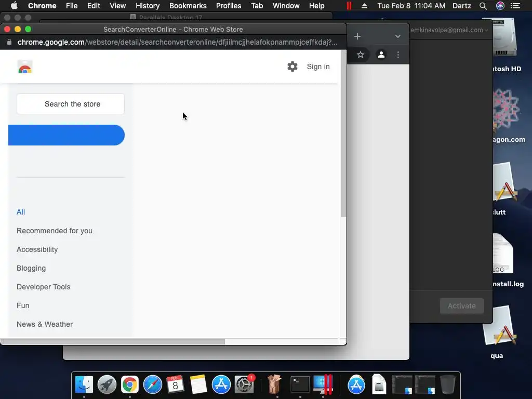Open the Chrome profile avatar button
Screen dimensions: 532x399
coord(381,55)
